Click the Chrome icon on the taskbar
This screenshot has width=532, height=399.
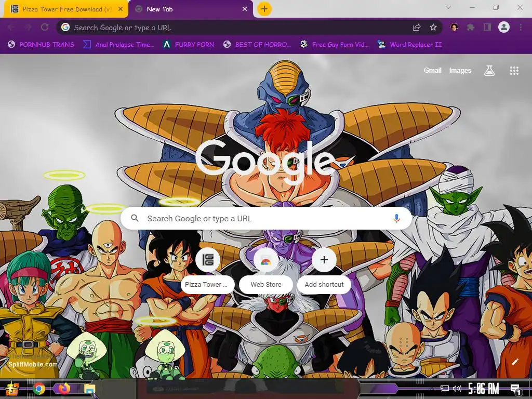click(x=39, y=389)
